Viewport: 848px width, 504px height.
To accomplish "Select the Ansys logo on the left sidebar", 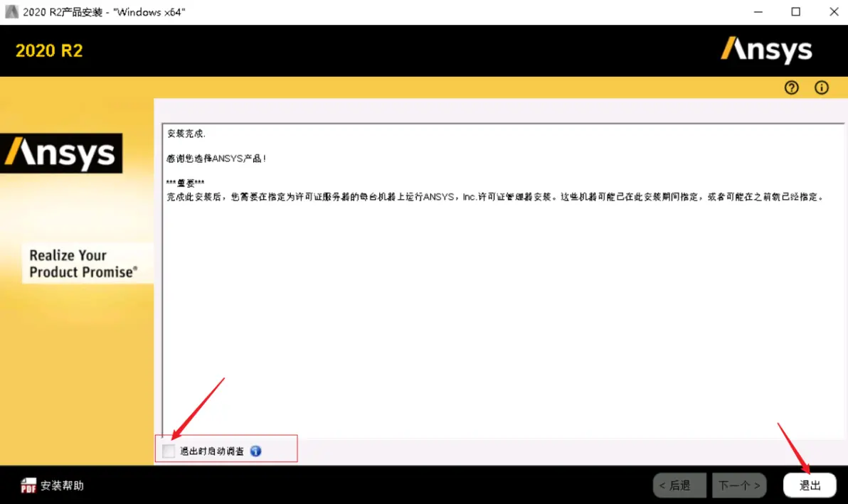I will pos(61,153).
